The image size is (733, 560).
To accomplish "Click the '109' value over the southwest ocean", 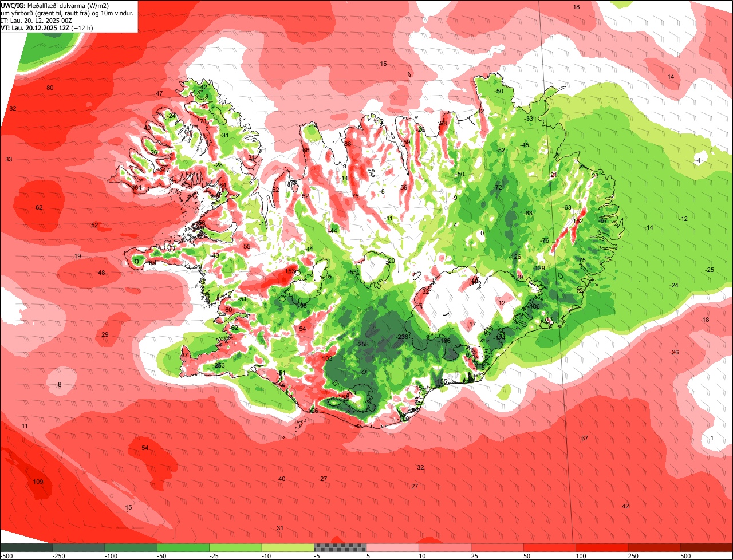I will tap(38, 482).
